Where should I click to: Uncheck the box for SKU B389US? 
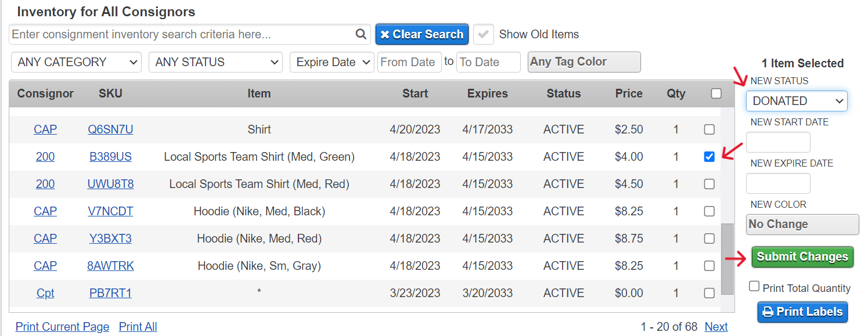point(709,157)
